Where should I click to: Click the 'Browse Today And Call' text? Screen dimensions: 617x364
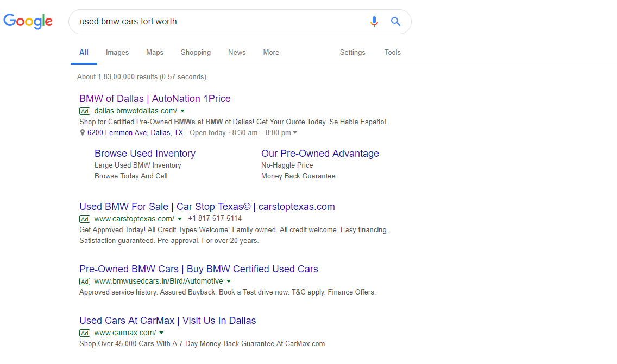[x=131, y=176]
